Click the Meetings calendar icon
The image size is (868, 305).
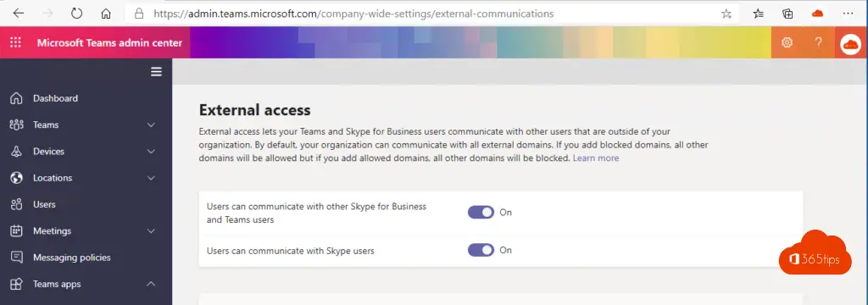[x=17, y=230]
